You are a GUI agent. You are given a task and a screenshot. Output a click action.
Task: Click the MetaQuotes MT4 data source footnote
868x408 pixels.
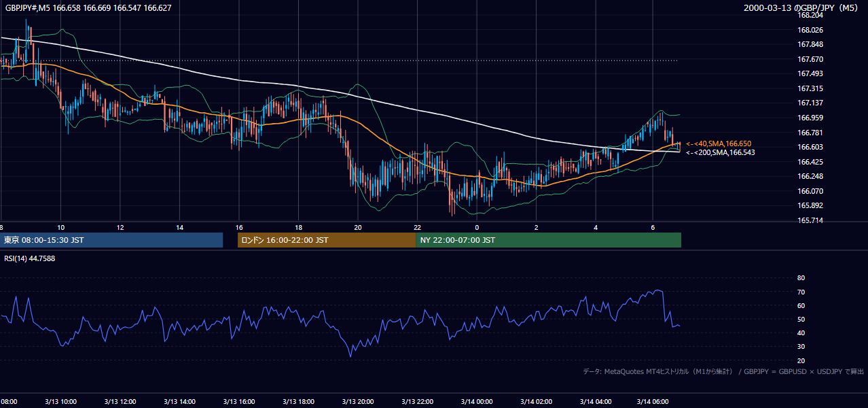[x=723, y=371]
